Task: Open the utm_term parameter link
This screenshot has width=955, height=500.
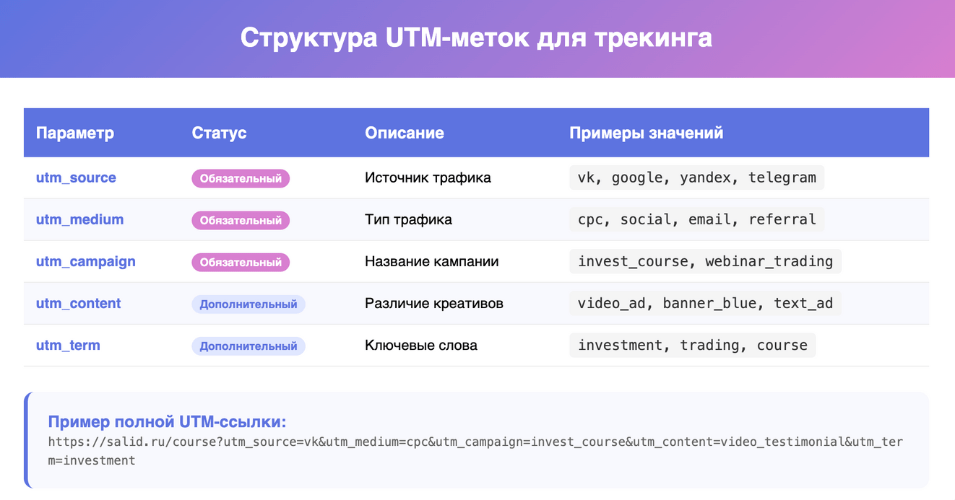Action: [x=68, y=346]
